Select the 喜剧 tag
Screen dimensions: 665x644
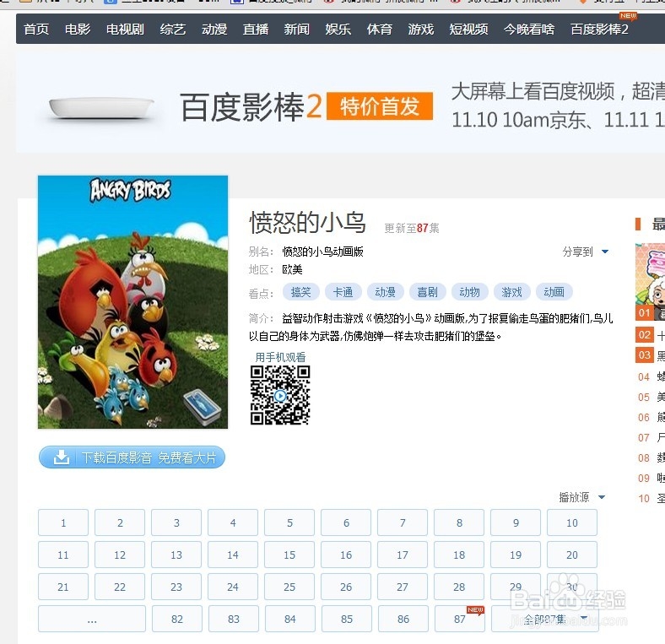click(428, 292)
